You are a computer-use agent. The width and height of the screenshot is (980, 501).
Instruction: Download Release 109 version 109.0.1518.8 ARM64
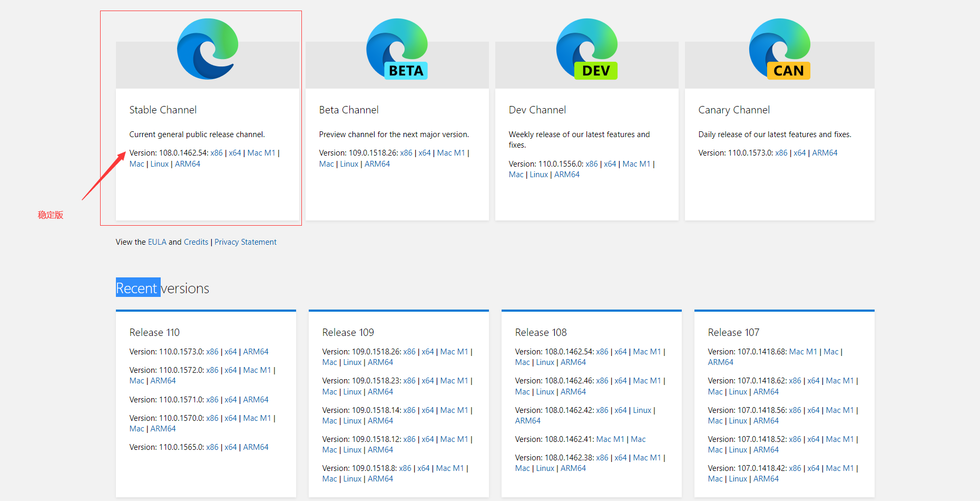pos(380,479)
